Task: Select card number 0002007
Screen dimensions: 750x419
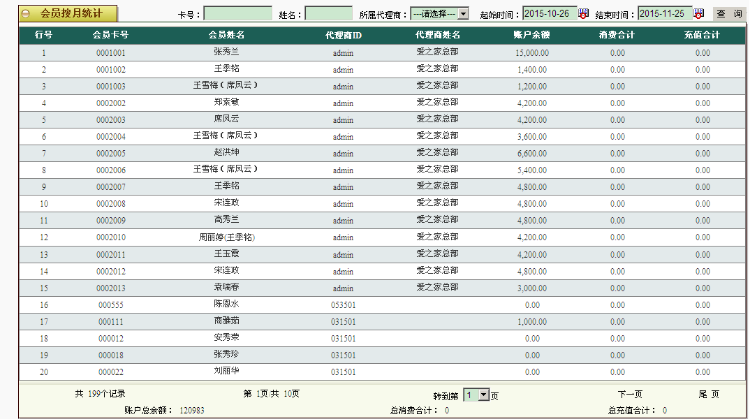Action: coord(110,187)
